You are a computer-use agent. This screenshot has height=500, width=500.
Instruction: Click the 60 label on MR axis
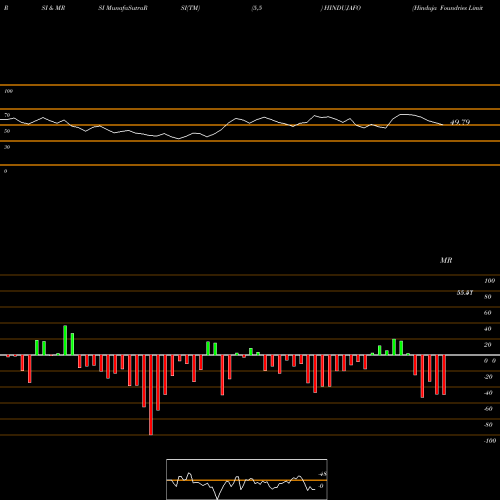[x=488, y=313]
